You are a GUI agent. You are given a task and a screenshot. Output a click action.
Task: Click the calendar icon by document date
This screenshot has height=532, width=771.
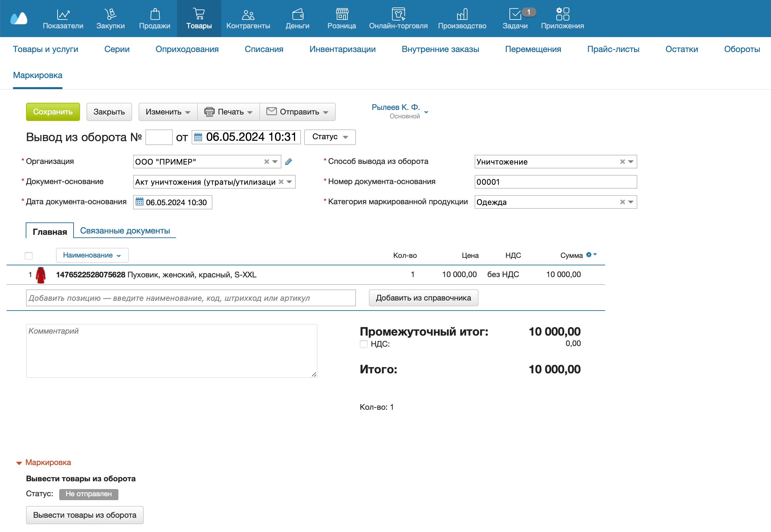pos(198,137)
